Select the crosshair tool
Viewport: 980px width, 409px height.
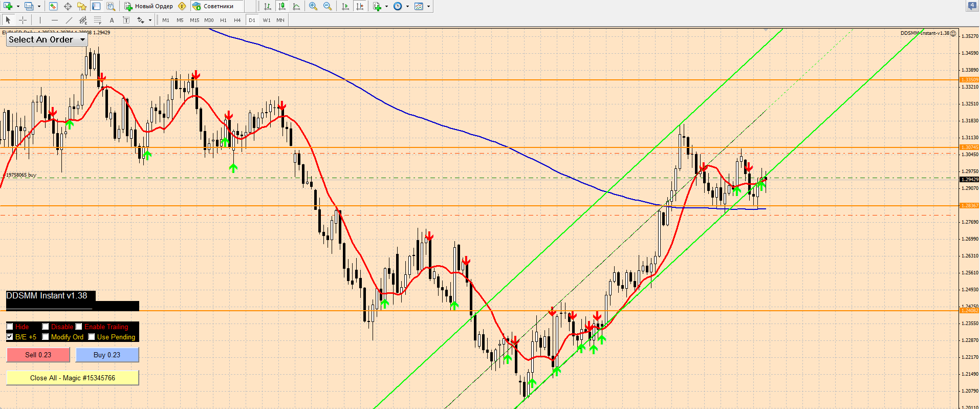click(x=23, y=20)
